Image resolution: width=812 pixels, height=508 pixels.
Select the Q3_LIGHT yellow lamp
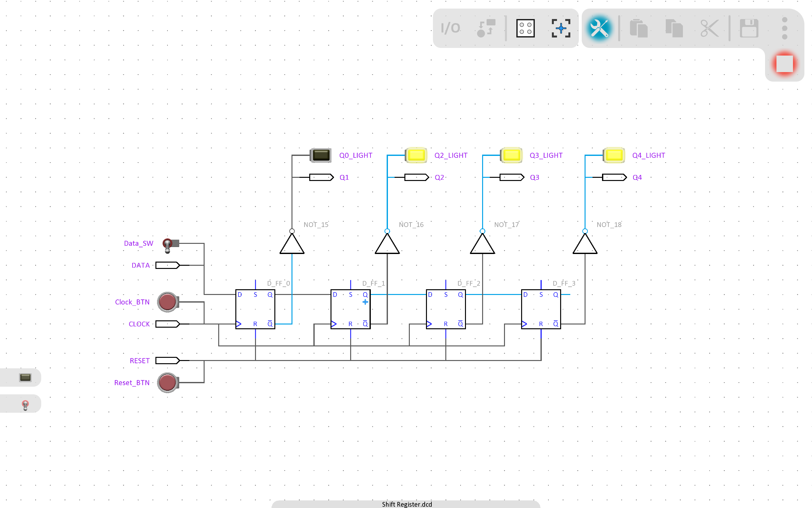(511, 155)
